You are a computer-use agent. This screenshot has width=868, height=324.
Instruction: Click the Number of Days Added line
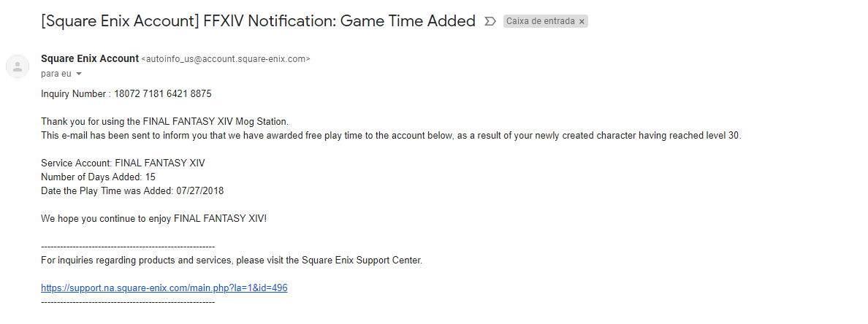(98, 177)
